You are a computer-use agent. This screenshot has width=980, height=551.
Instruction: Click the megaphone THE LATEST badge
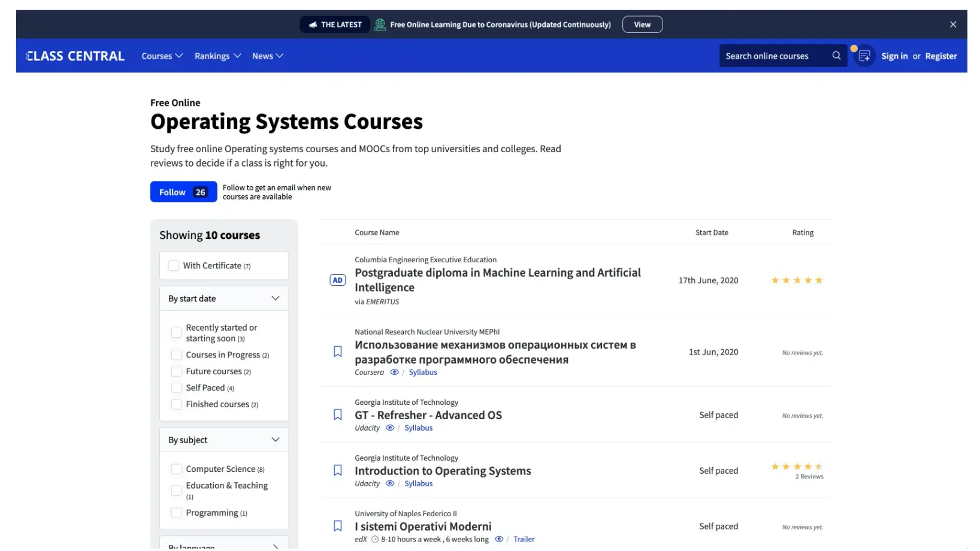[x=335, y=25]
